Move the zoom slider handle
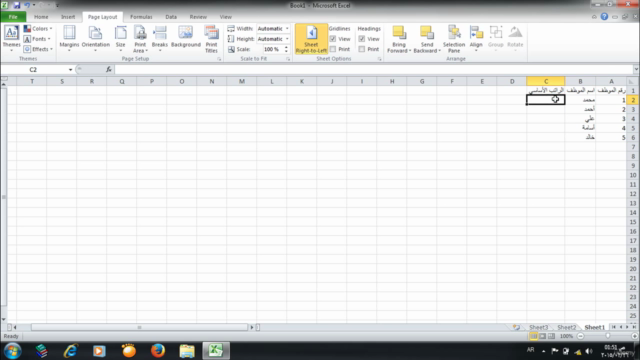 pos(608,336)
